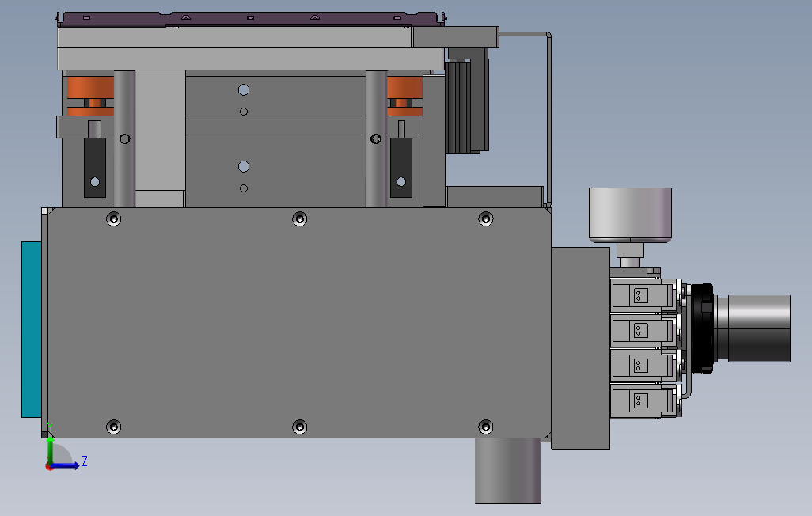Pick the bottom-right screw on the main housing
Viewport: 812px width, 516px height.
485,427
